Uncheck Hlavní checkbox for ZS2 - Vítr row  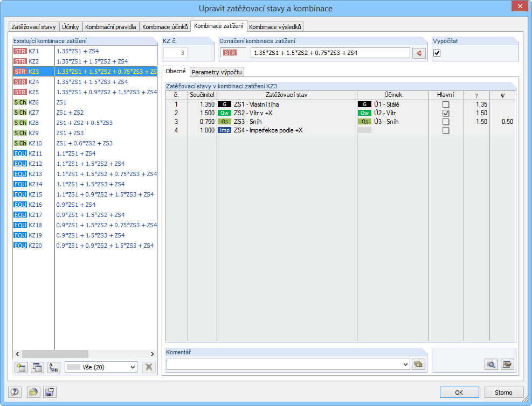[446, 113]
